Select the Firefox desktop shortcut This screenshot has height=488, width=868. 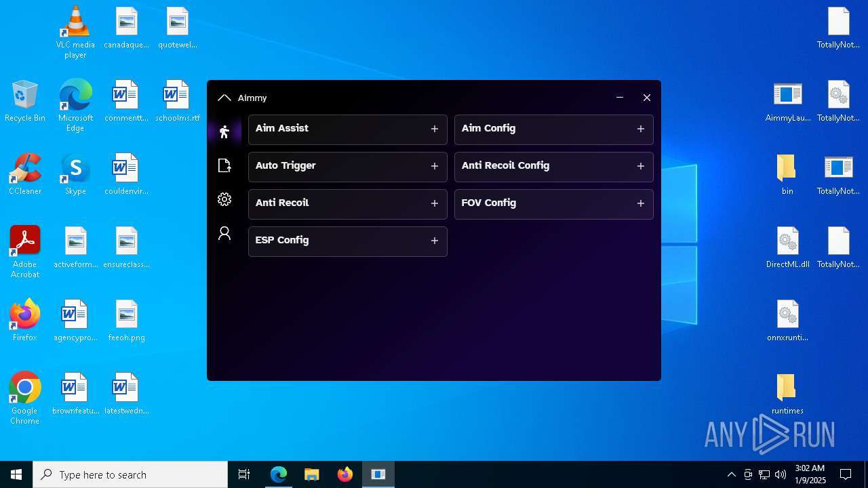point(25,320)
